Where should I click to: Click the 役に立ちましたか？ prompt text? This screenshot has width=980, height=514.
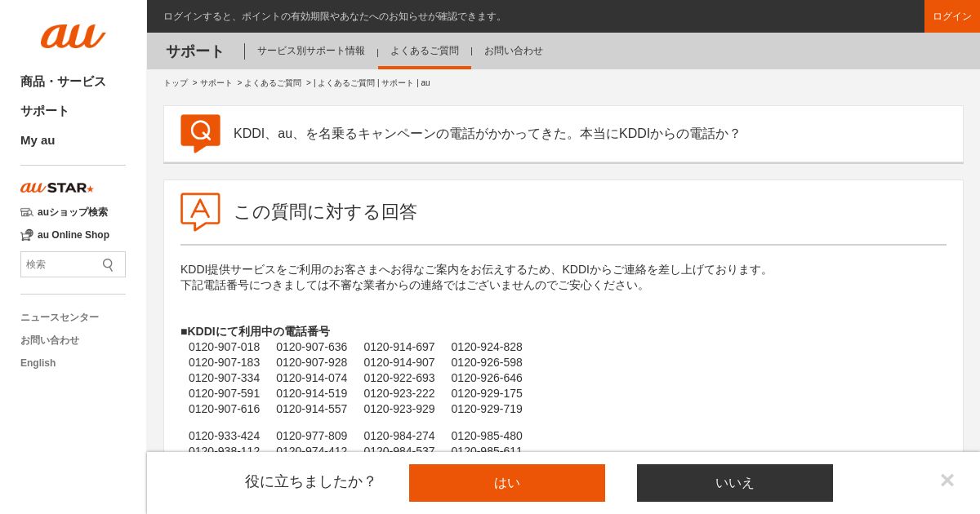310,481
